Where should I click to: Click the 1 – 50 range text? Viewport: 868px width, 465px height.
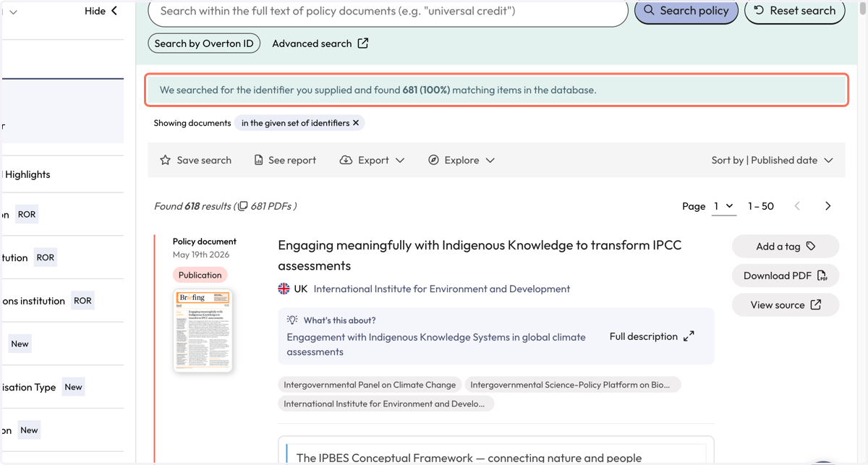(761, 206)
